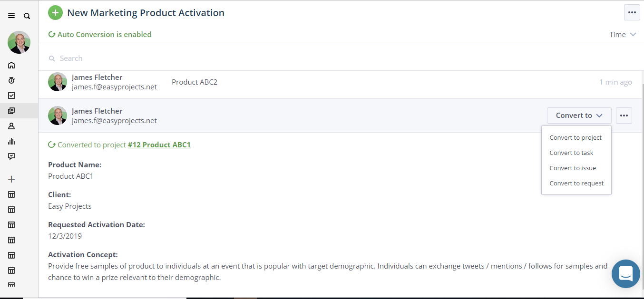
Task: Select Convert to project
Action: [576, 137]
